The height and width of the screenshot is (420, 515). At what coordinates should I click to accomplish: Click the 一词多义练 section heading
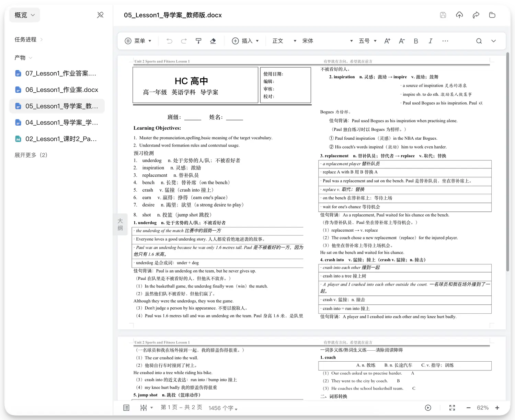(361, 350)
